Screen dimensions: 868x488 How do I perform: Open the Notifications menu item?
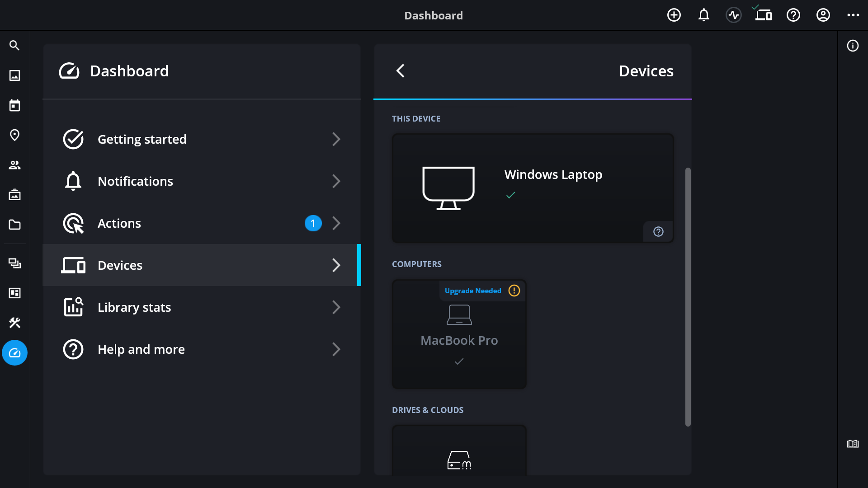pyautogui.click(x=136, y=181)
